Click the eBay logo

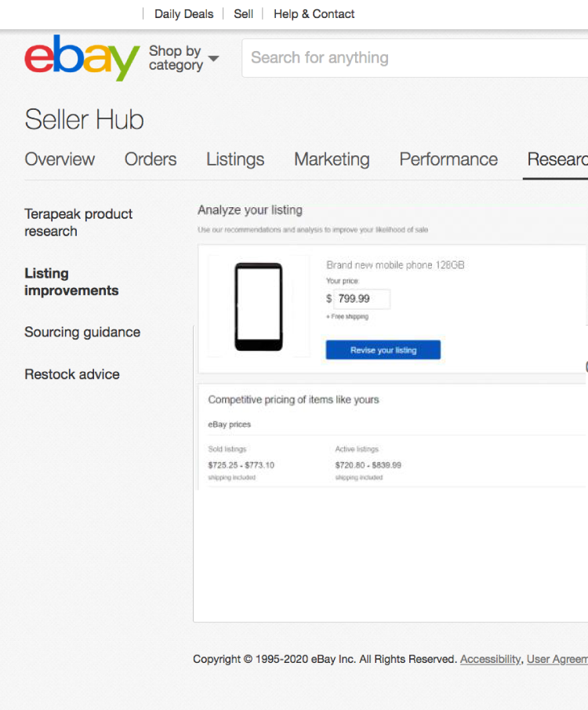[82, 57]
